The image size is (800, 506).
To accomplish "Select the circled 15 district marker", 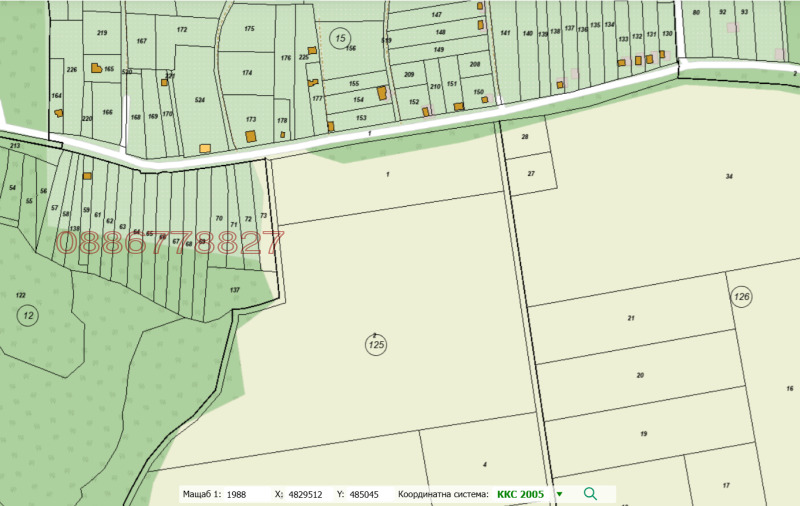I will (x=341, y=38).
